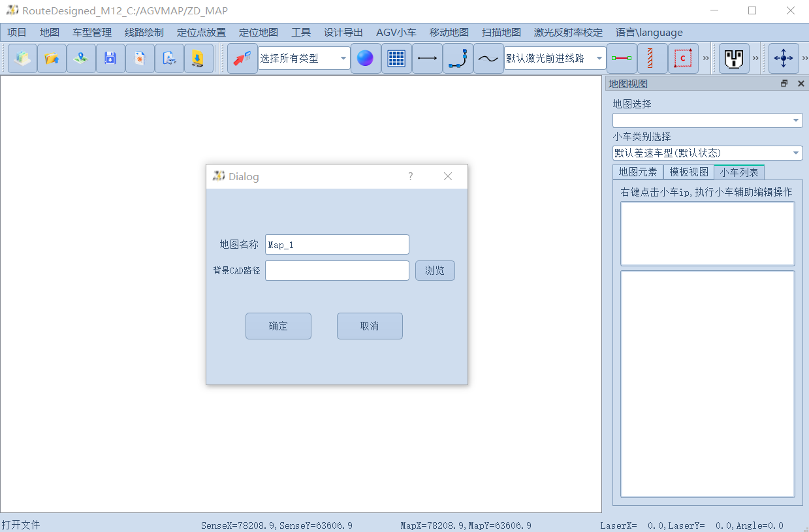Click the red hatched wall icon

(652, 59)
